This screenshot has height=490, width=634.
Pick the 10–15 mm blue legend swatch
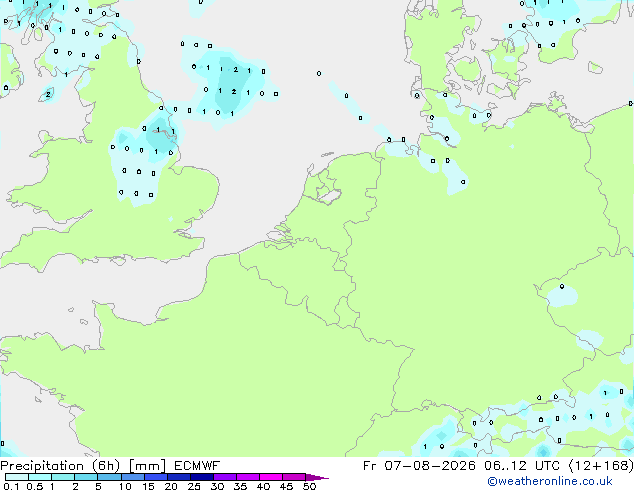(x=132, y=477)
